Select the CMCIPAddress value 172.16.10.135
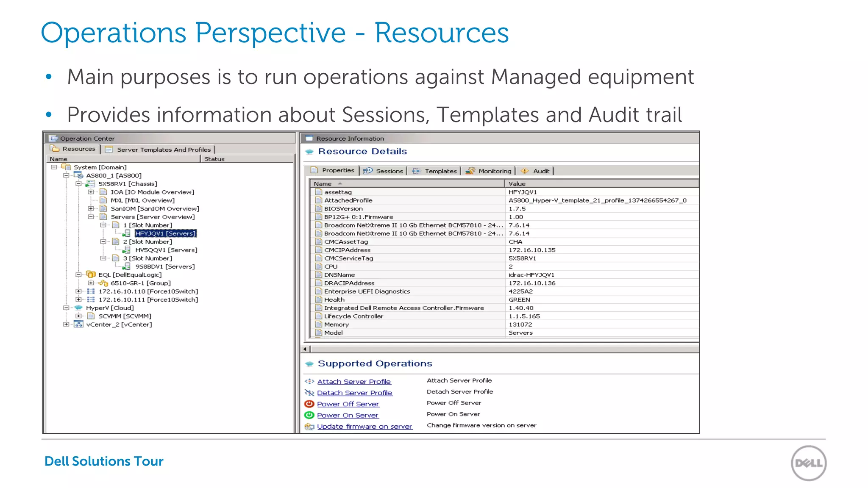This screenshot has height=488, width=868. pos(532,250)
